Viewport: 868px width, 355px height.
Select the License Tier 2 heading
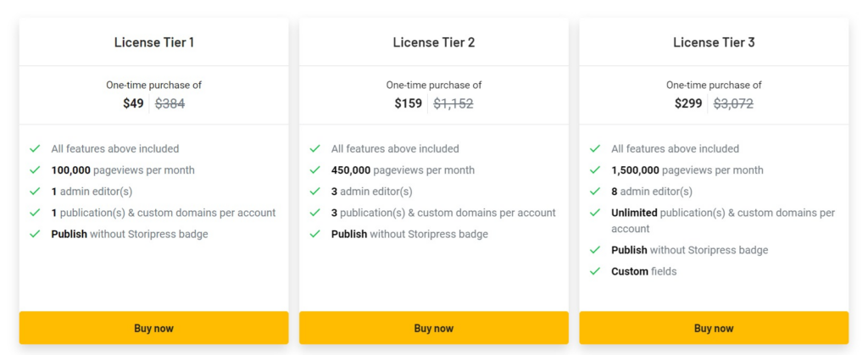coord(434,42)
